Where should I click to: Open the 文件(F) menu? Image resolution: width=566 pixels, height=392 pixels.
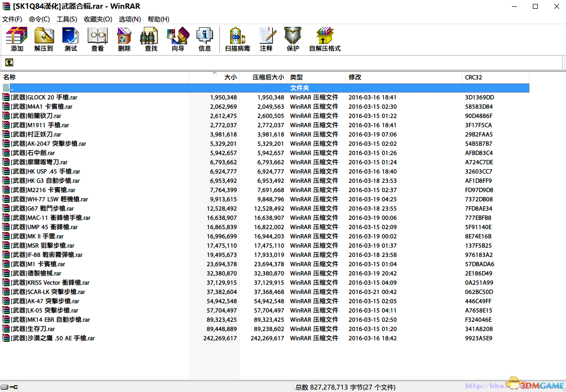[x=12, y=19]
